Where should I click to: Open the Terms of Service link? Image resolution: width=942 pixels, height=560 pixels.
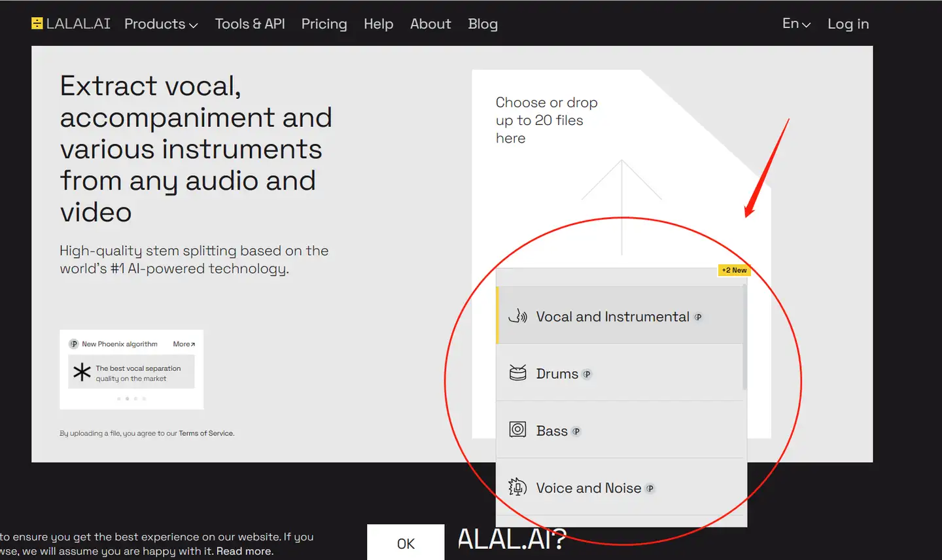pos(206,433)
